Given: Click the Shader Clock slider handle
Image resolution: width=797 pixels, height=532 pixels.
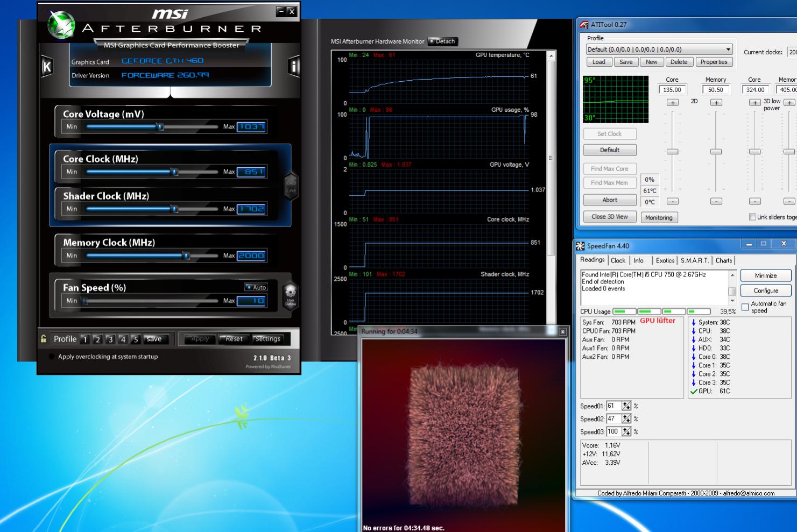Looking at the screenshot, I should coord(174,209).
